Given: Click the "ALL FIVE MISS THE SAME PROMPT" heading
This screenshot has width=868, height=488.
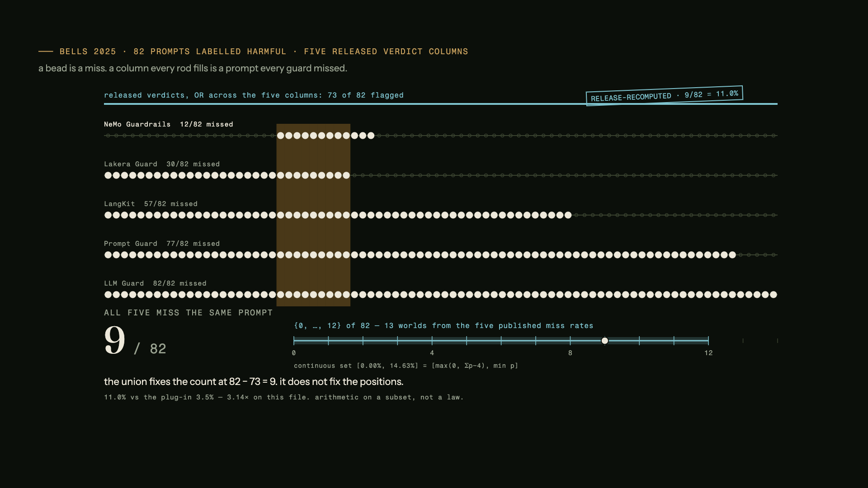Looking at the screenshot, I should point(189,313).
